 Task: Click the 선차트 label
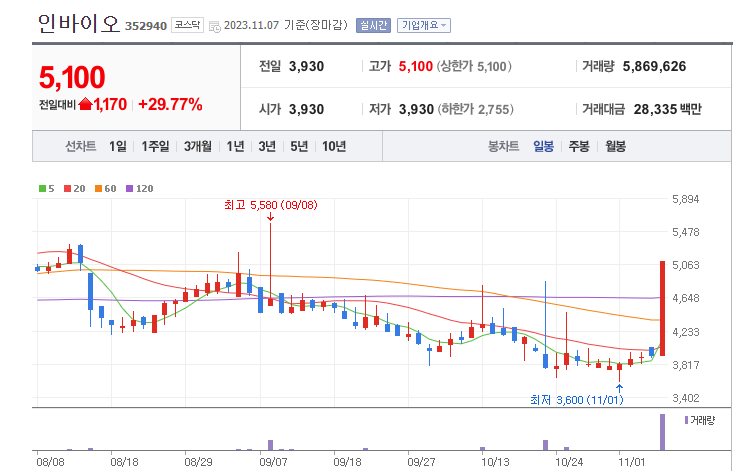[x=80, y=146]
